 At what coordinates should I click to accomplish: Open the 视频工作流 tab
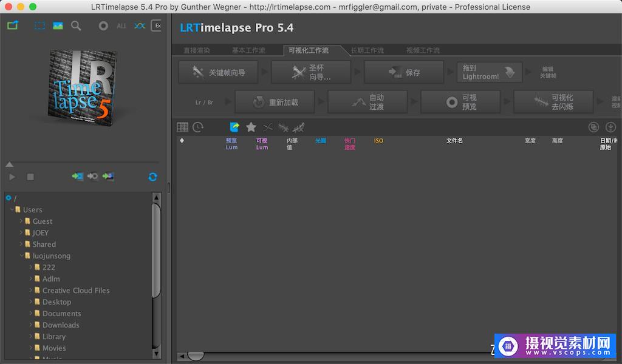423,51
